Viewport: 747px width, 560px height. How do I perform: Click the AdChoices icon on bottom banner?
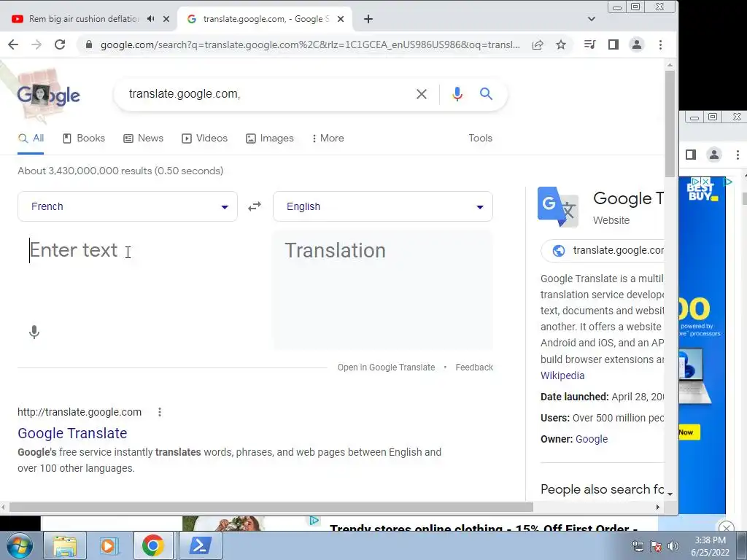[x=314, y=521]
